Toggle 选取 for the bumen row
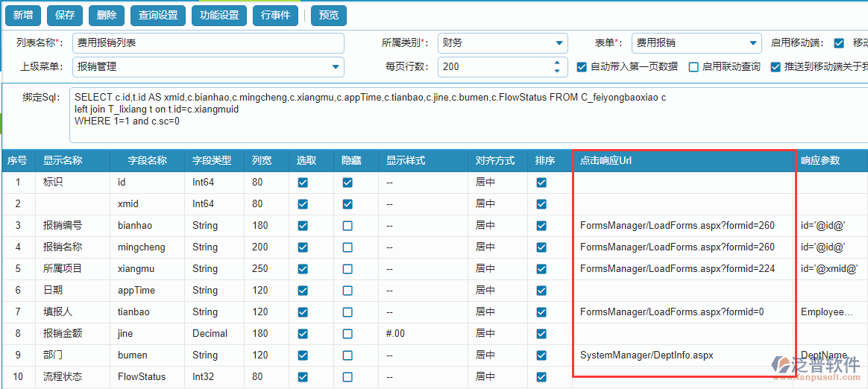 [303, 355]
